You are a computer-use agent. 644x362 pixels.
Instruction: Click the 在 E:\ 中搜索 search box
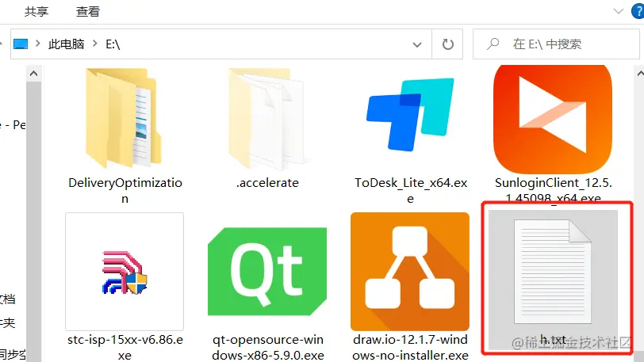pos(556,44)
